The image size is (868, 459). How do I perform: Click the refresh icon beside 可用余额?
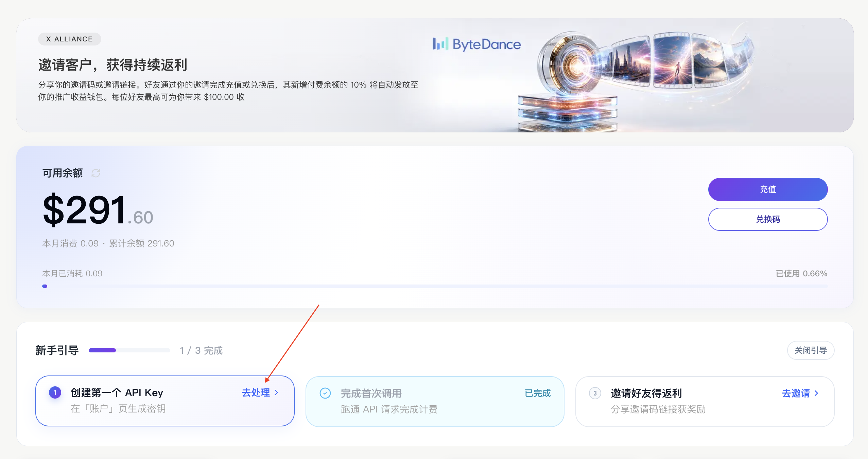point(96,173)
